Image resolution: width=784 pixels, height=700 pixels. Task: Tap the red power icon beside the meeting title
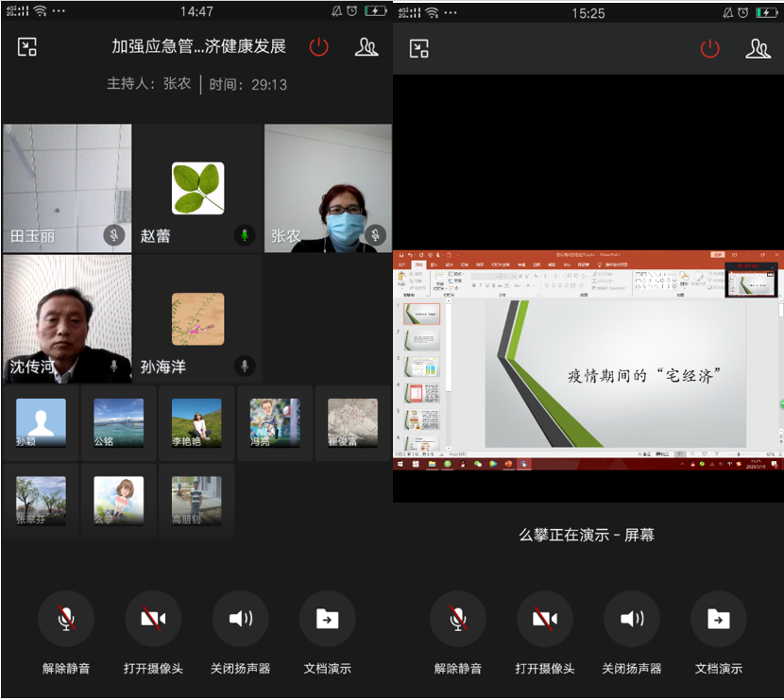[x=319, y=47]
